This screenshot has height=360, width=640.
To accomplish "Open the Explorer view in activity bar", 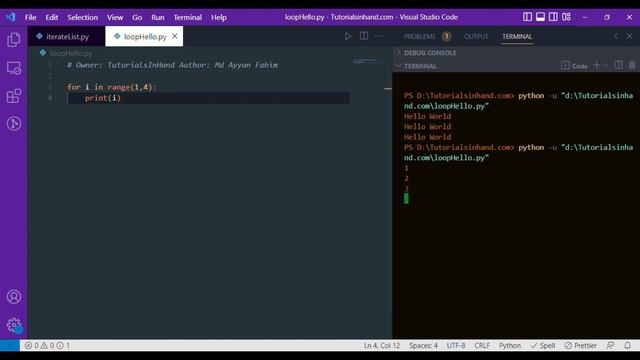I will (x=13, y=40).
